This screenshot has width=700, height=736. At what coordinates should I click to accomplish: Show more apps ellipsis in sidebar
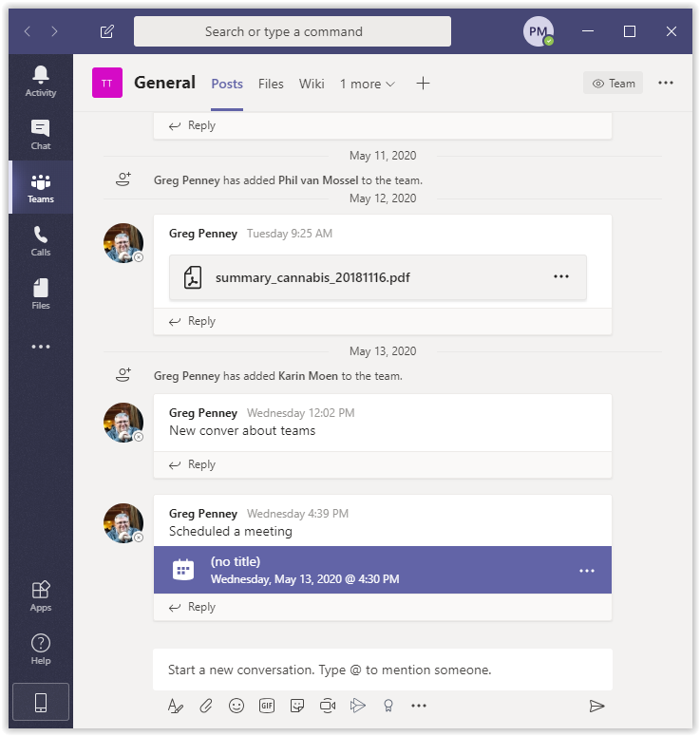(x=41, y=347)
